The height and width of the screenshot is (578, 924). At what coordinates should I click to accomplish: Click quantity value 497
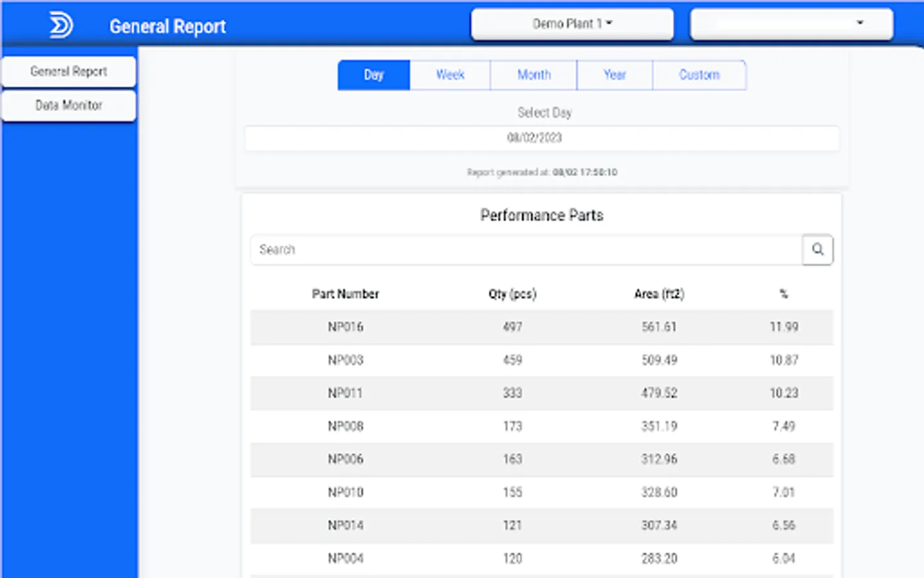point(512,327)
